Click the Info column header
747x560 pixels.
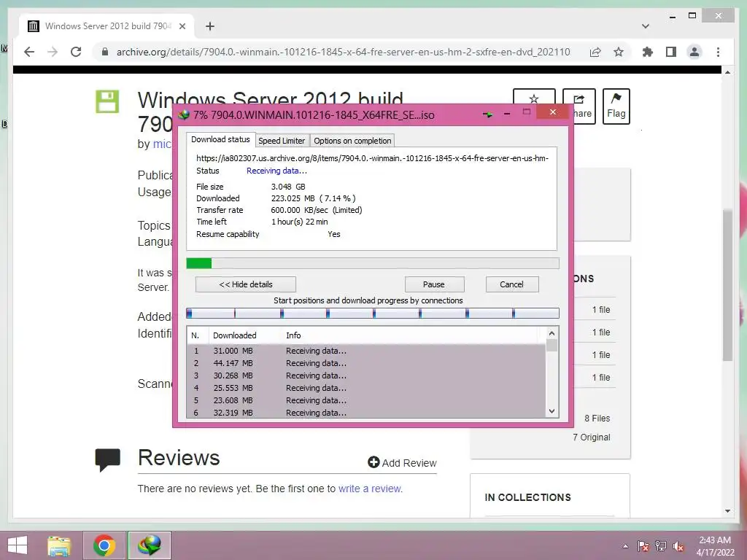[293, 335]
